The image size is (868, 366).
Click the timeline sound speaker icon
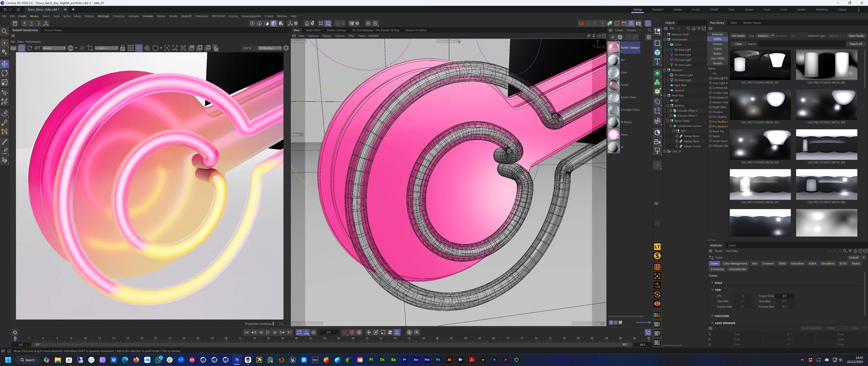[x=313, y=332]
